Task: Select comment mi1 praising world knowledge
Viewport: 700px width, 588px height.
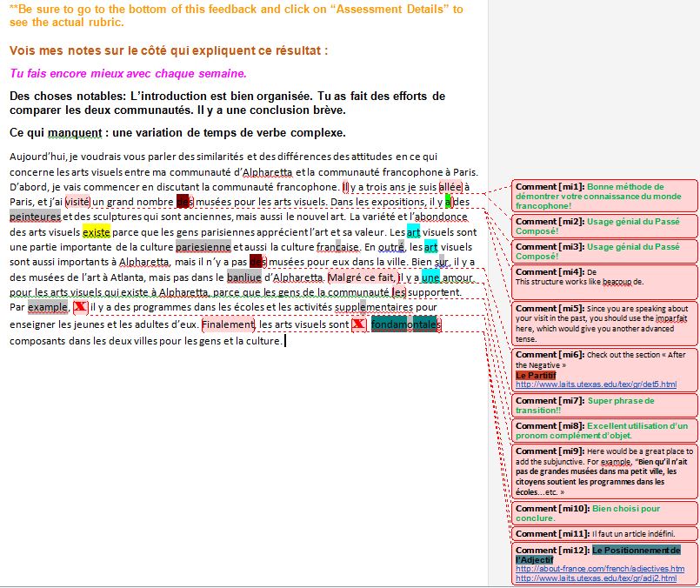Action: coord(604,196)
